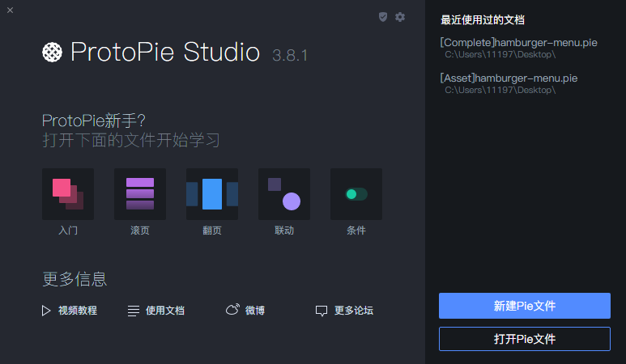626x364 pixels.
Task: Click path under [Asset]hamburger-menu.pie
Action: (500, 90)
